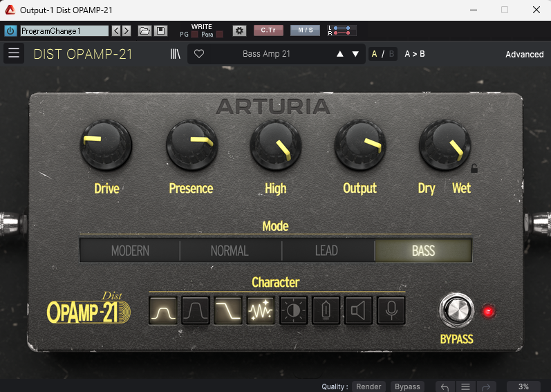Click the DIST OPAMP-21 title text

(83, 54)
